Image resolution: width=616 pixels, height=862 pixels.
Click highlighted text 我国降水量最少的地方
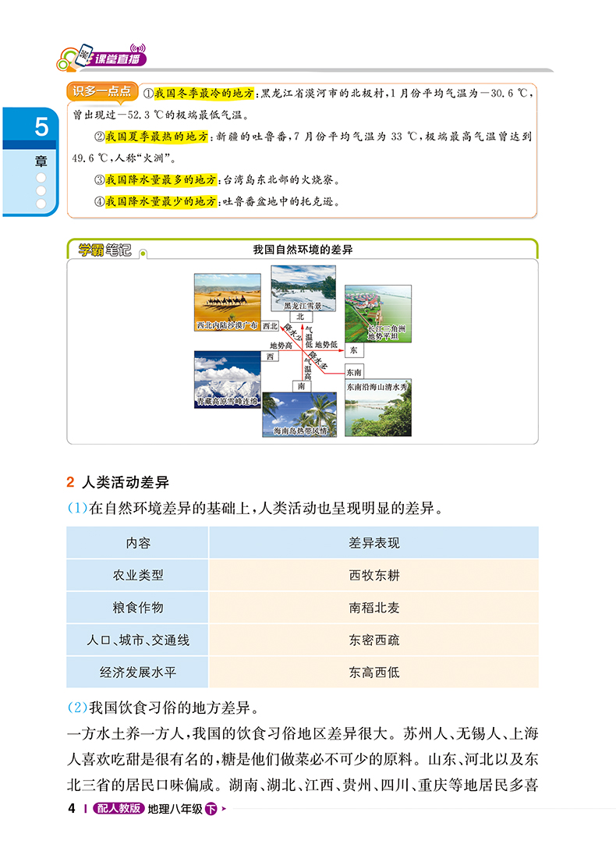click(x=161, y=202)
